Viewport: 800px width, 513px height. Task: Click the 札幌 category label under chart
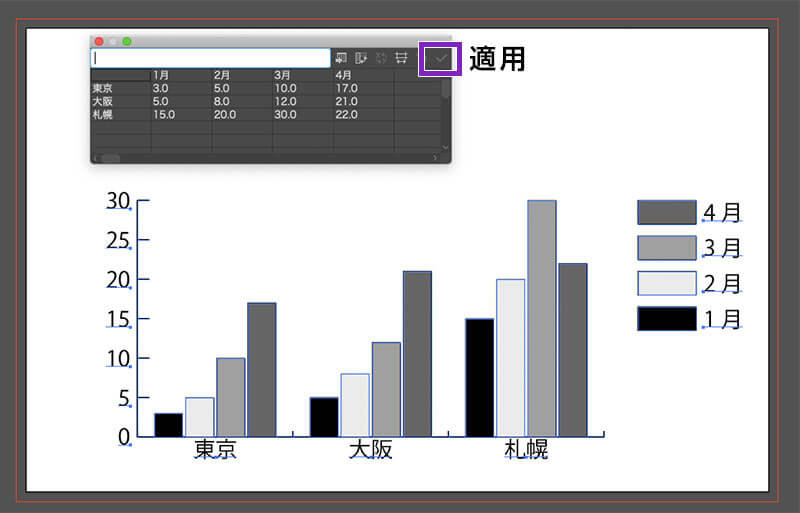526,450
